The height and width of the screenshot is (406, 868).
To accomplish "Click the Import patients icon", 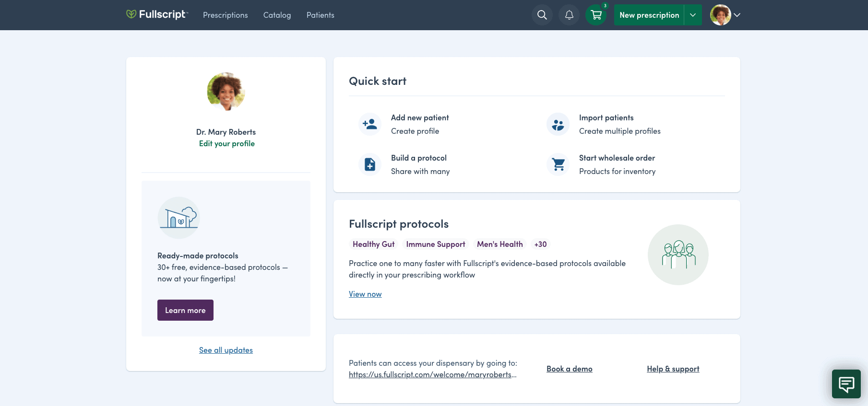I will (558, 124).
